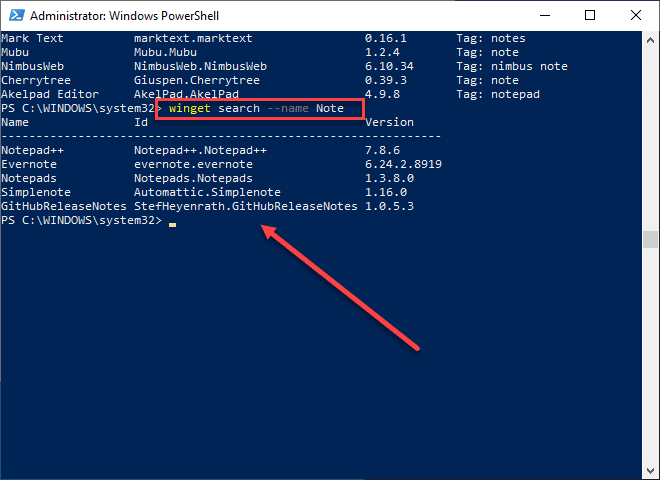660x480 pixels.
Task: Click 'evernote.evernote' package id
Action: [193, 164]
